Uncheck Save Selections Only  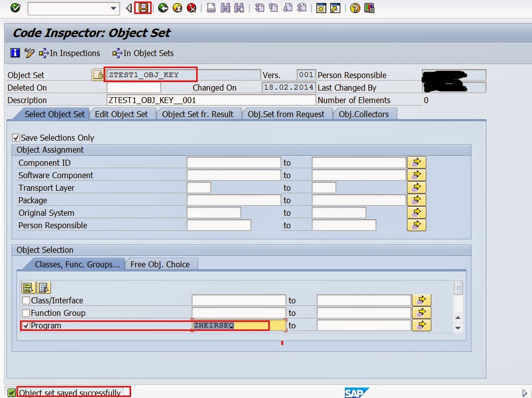pyautogui.click(x=17, y=137)
